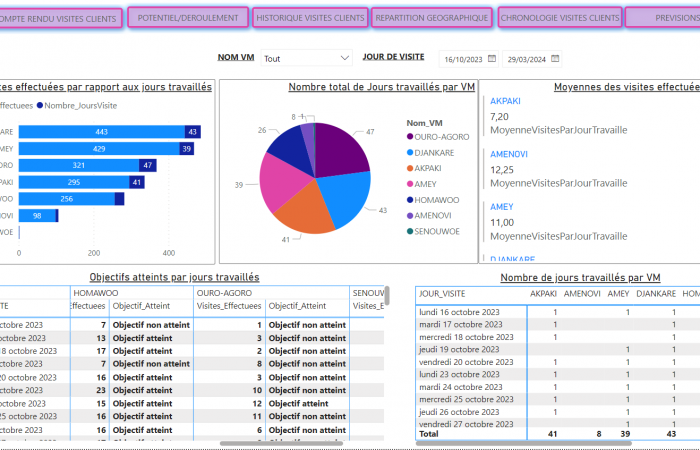Edit the start date 16/10/2023 field

(x=463, y=59)
